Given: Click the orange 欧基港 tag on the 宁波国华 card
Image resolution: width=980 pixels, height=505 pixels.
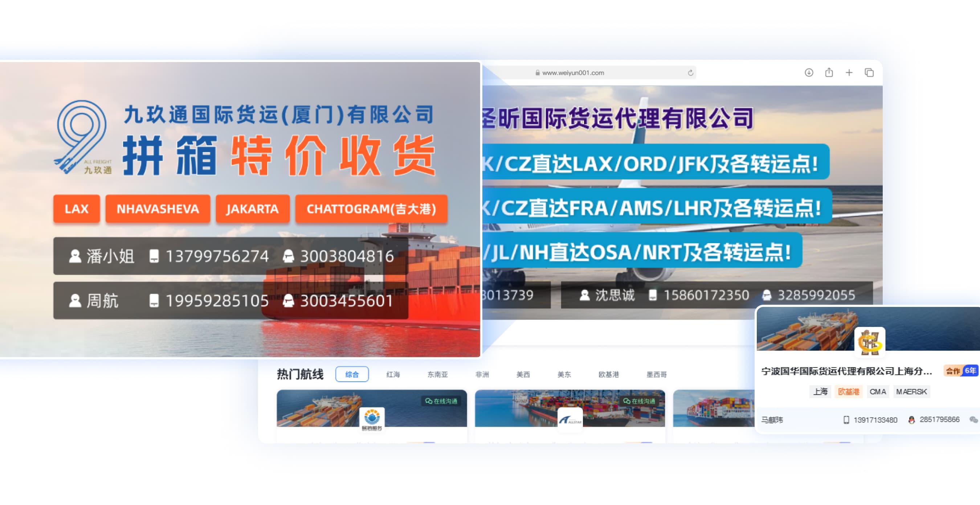Looking at the screenshot, I should [848, 392].
